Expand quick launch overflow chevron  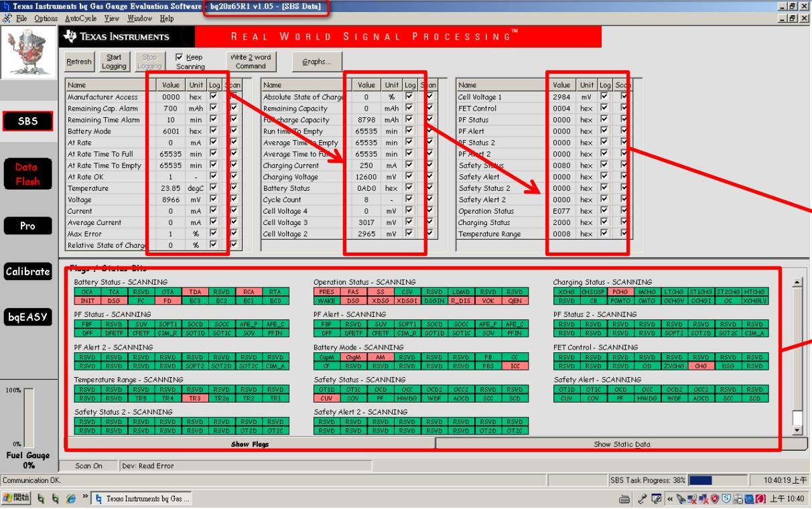tap(85, 497)
